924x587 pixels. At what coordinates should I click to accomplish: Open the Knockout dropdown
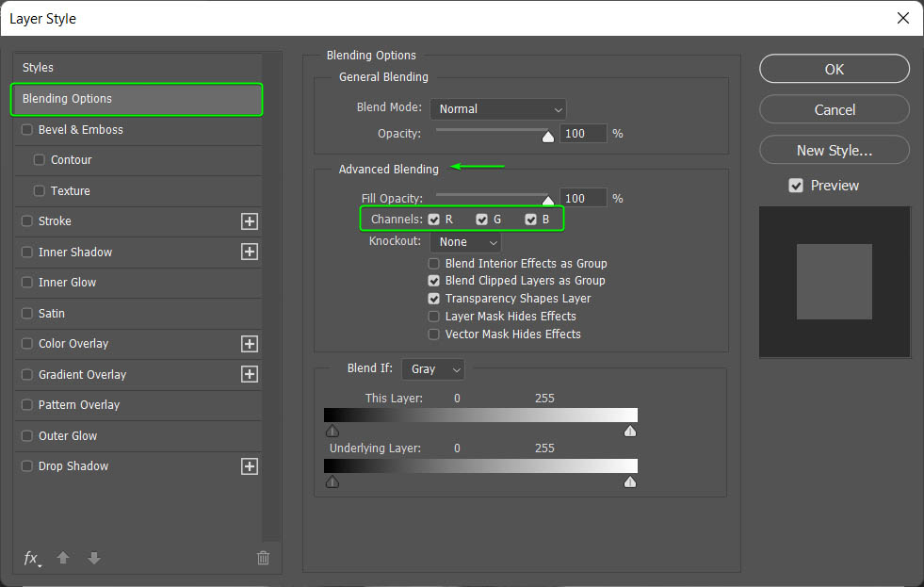coord(465,242)
